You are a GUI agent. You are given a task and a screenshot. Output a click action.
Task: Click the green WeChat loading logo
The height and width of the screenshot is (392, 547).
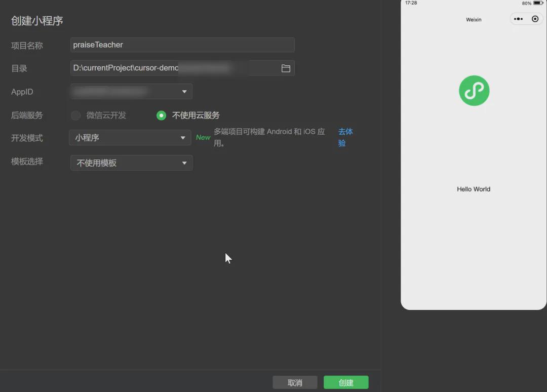tap(474, 91)
